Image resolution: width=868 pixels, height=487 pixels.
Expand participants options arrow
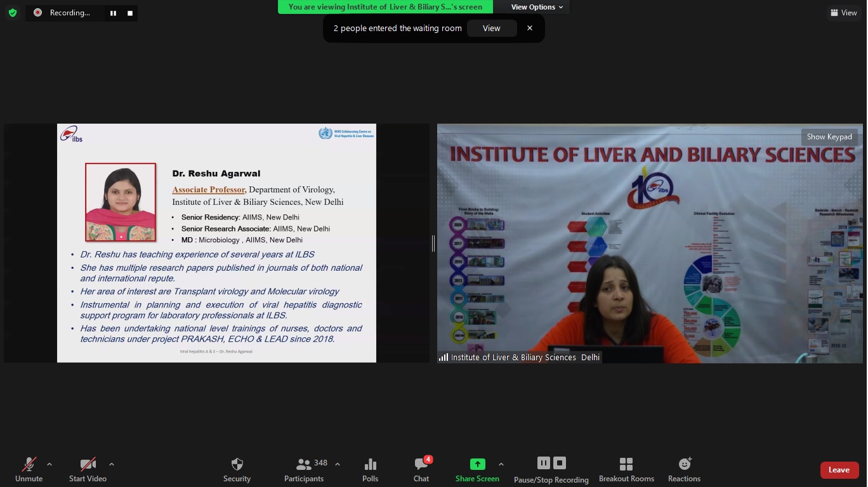tap(338, 464)
